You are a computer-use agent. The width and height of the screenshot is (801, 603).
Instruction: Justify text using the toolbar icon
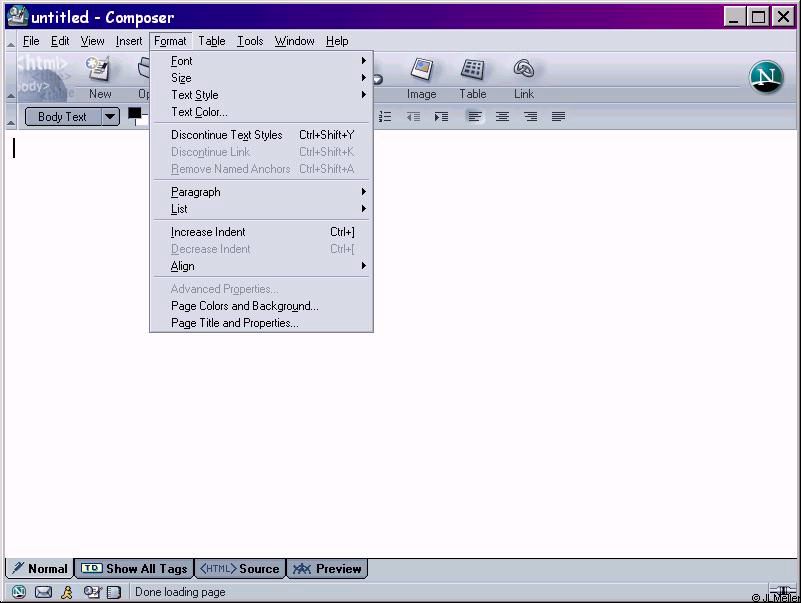558,117
